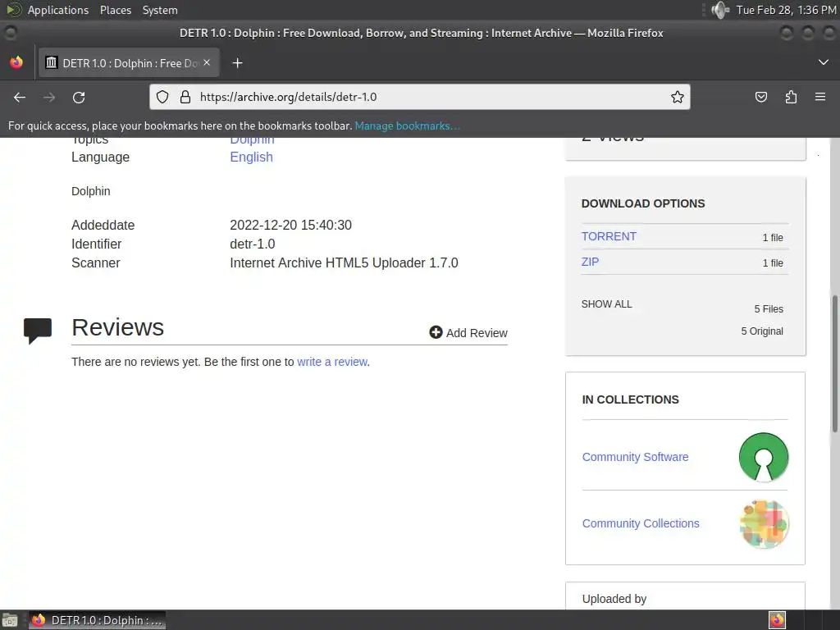
Task: Open the shield tracking protection icon
Action: (x=162, y=97)
